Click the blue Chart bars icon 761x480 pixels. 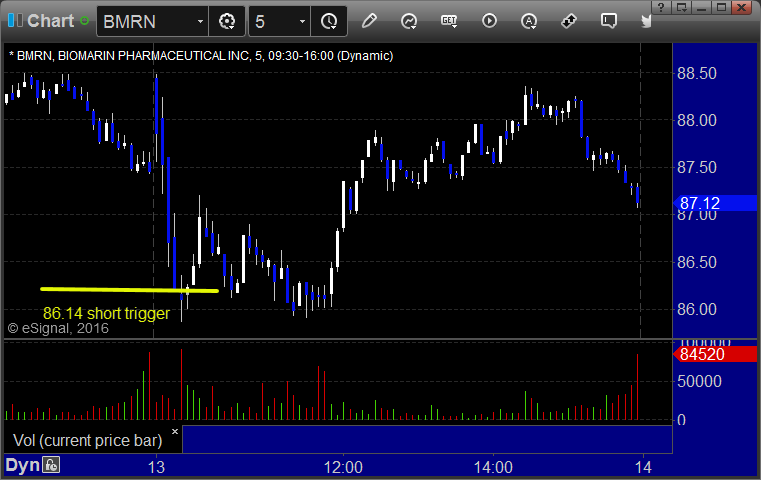[15, 20]
